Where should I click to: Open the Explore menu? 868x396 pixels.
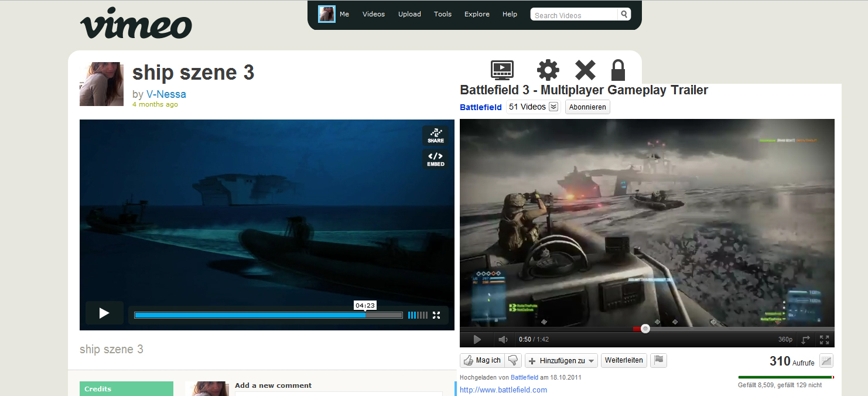pyautogui.click(x=477, y=14)
